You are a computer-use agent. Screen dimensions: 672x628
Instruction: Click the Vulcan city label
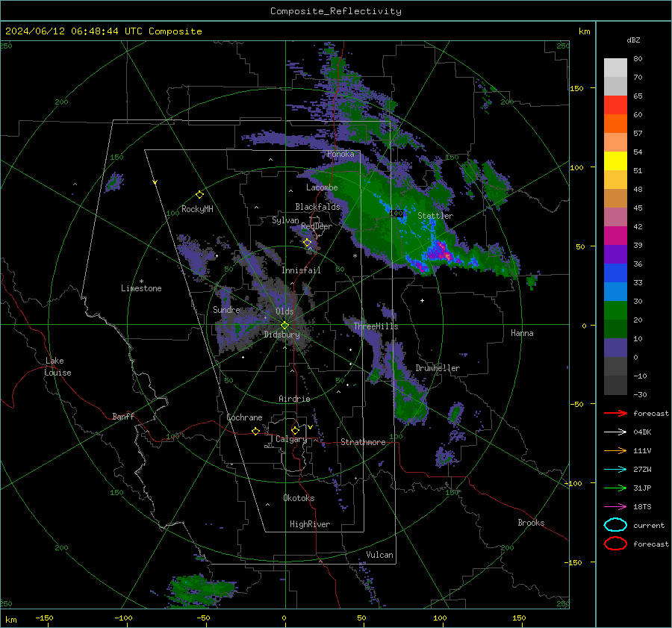click(379, 555)
